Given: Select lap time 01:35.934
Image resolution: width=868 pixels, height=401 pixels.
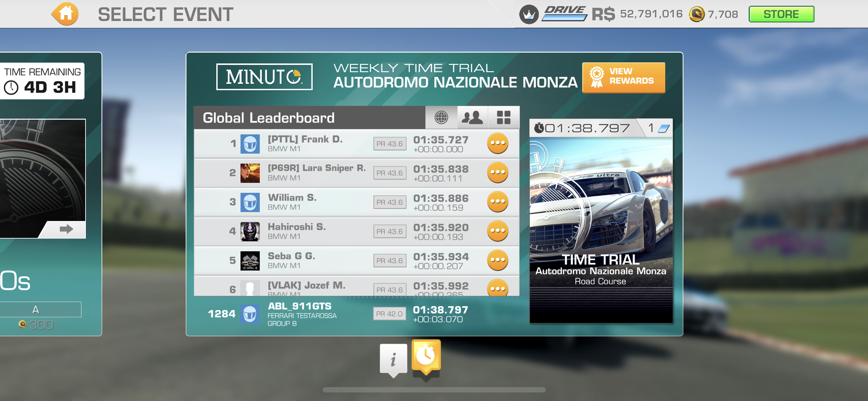Looking at the screenshot, I should click(441, 257).
